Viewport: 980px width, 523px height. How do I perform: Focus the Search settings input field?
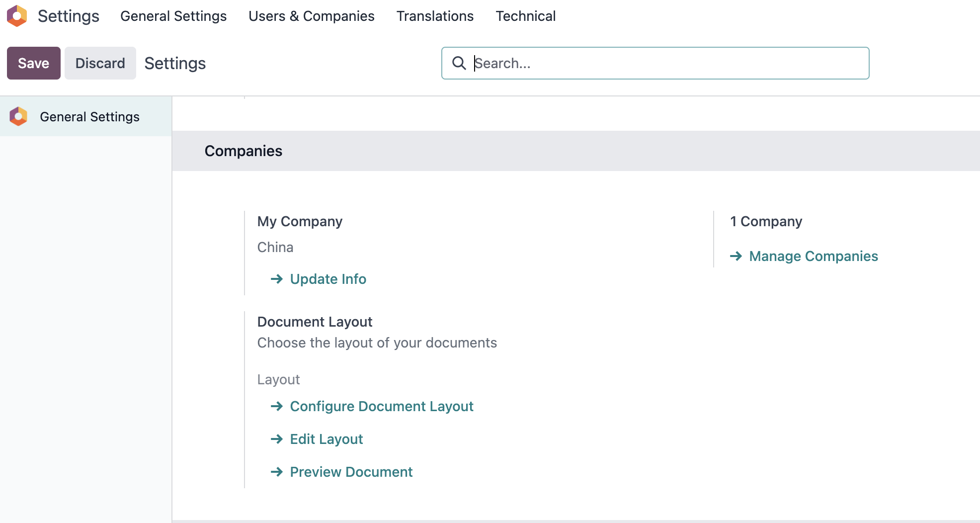pyautogui.click(x=655, y=63)
